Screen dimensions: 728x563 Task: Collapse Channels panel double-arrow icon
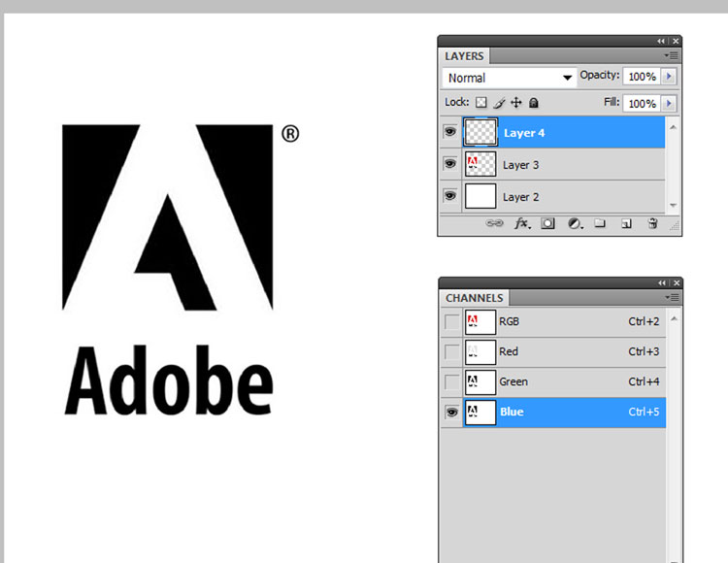tap(662, 282)
